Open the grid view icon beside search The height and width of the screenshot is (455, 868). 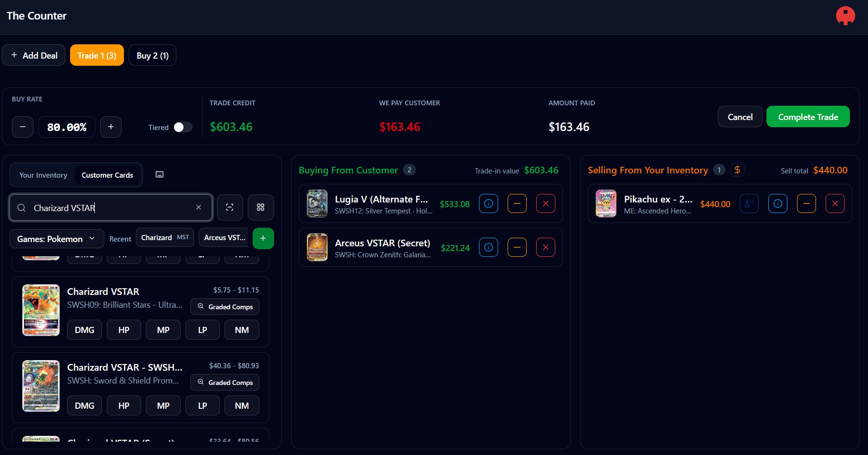pos(261,207)
